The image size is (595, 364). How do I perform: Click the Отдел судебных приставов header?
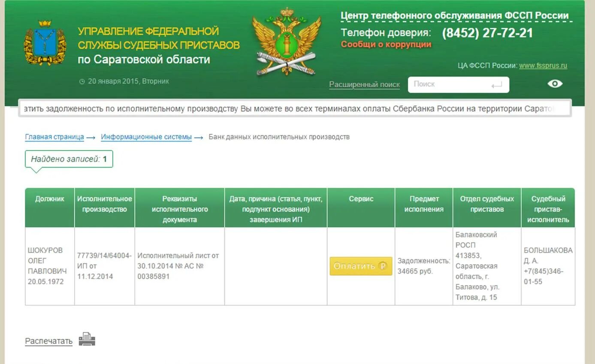487,208
